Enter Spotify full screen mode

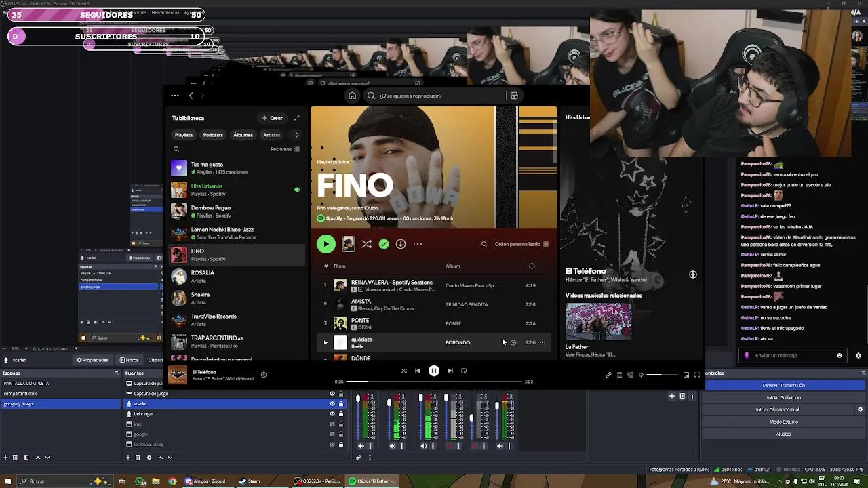click(696, 375)
